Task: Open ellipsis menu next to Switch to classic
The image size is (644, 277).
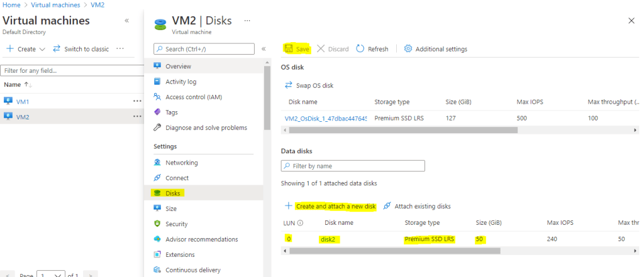Action: [x=120, y=48]
